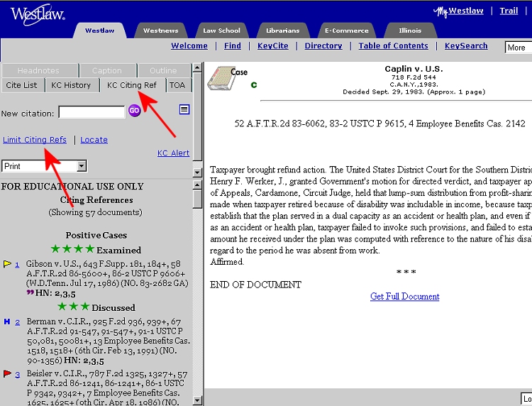532x406 pixels.
Task: Click down arrow of top left panel scrollbar
Action: point(197,172)
